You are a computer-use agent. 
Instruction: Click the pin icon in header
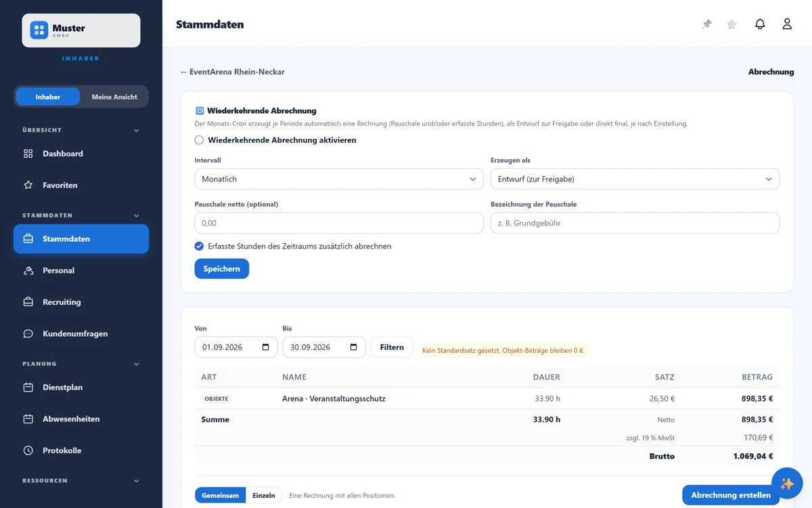tap(707, 24)
